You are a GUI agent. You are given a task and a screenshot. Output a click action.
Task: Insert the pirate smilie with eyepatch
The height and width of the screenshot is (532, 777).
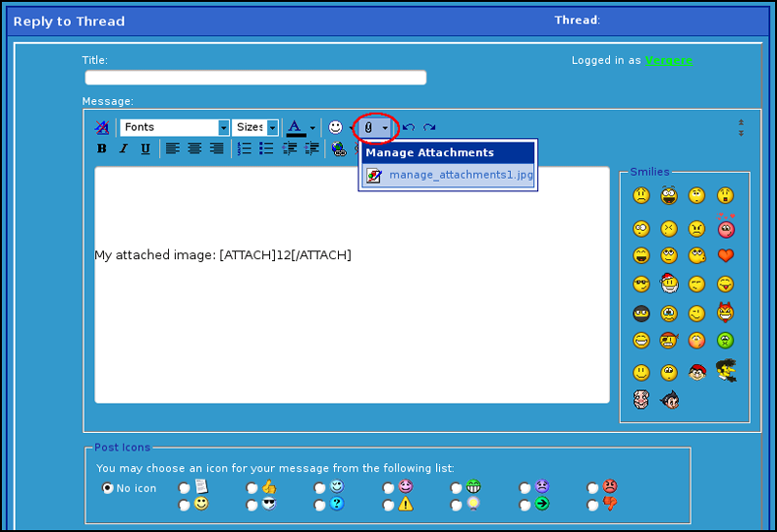click(x=669, y=341)
